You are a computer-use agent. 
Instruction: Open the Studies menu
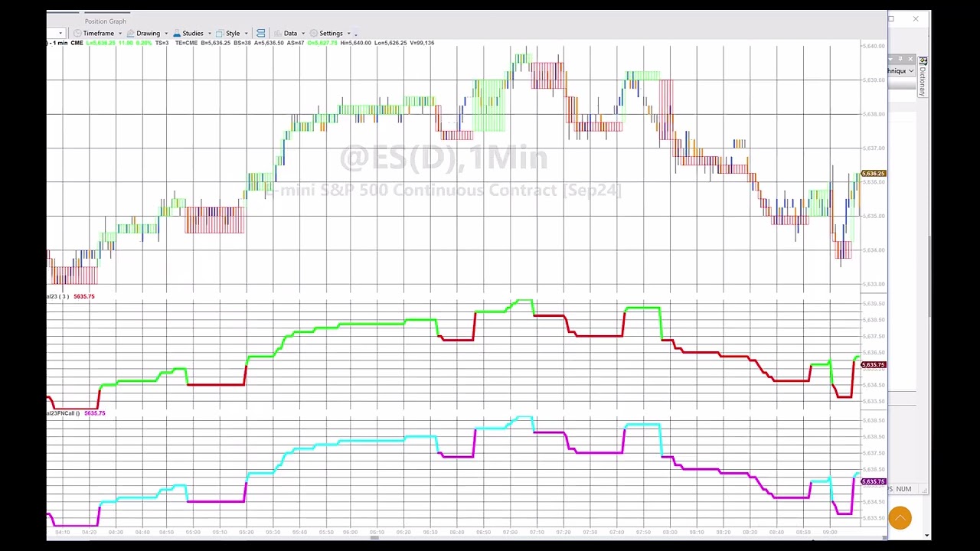(192, 33)
